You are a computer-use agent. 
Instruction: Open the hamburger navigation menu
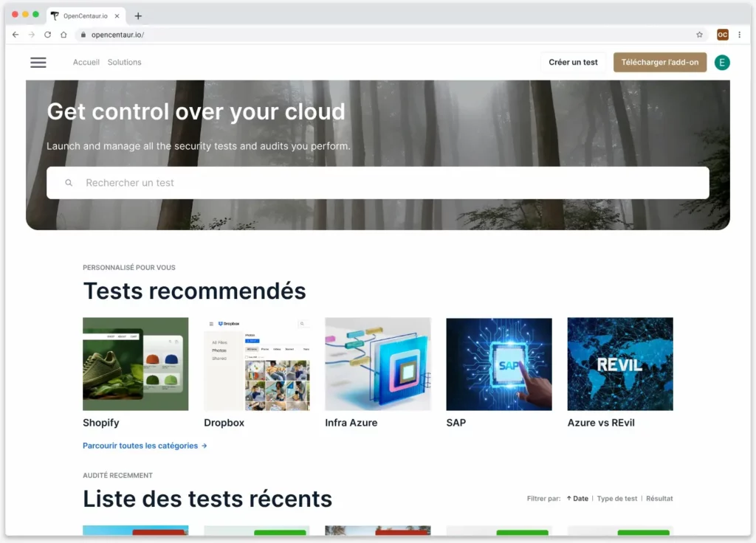[x=38, y=62]
